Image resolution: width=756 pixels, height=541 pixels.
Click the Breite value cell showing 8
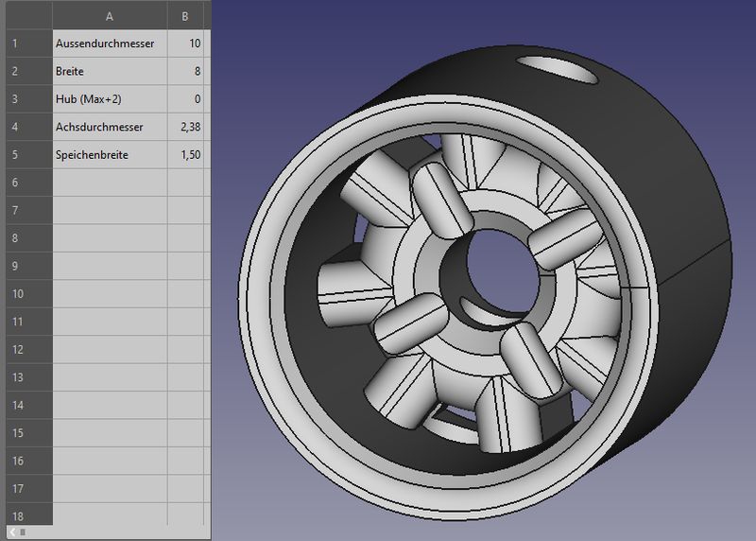tap(185, 71)
